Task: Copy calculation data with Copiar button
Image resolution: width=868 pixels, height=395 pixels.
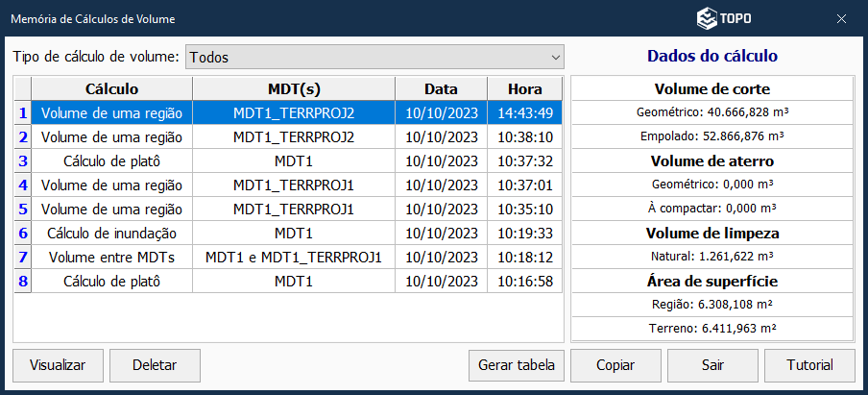Action: point(615,365)
